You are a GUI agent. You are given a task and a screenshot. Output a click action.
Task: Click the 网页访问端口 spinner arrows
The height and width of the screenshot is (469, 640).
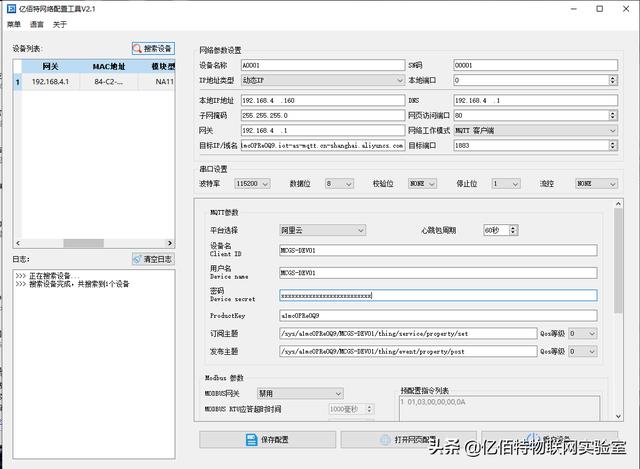point(613,116)
